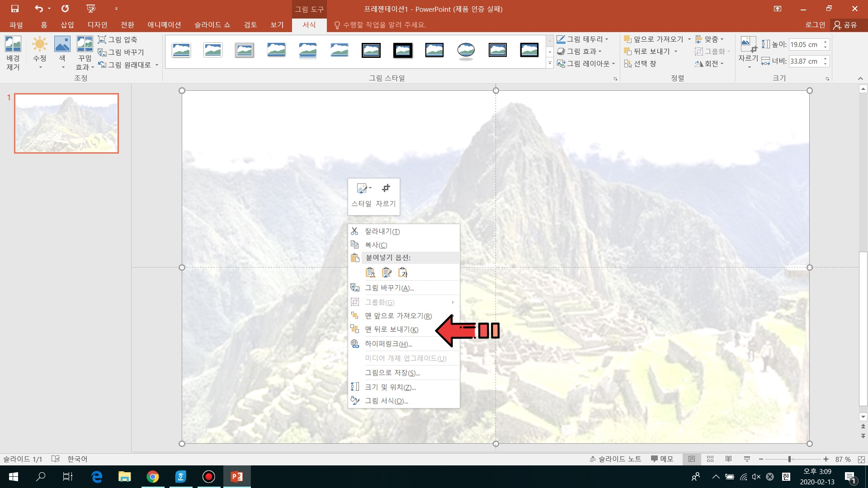The height and width of the screenshot is (488, 868).
Task: Click the zoom slider handle
Action: coord(789,459)
